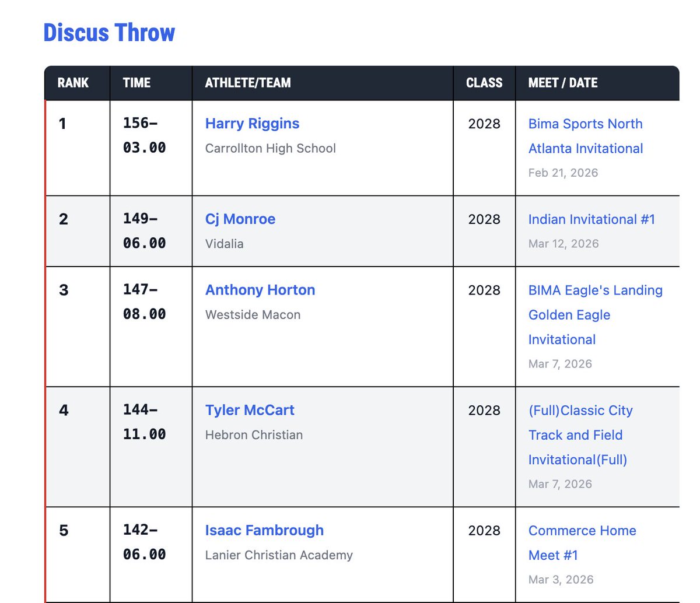
Task: Click Hebron Christian team name
Action: [254, 435]
